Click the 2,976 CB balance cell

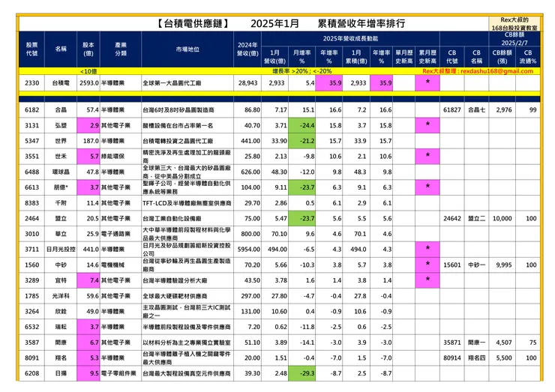tap(502, 110)
